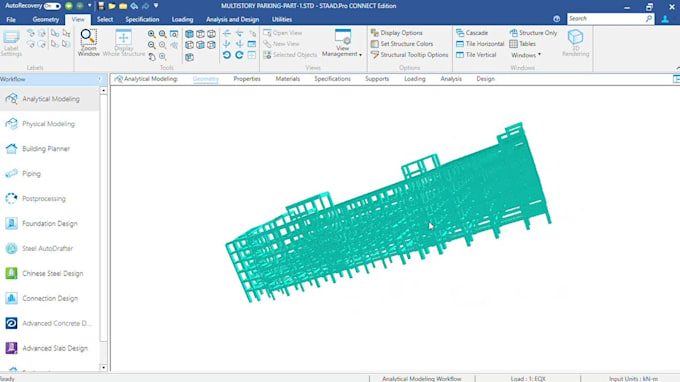Expand the Windows dropdown
Image resolution: width=680 pixels, height=382 pixels.
coord(526,55)
